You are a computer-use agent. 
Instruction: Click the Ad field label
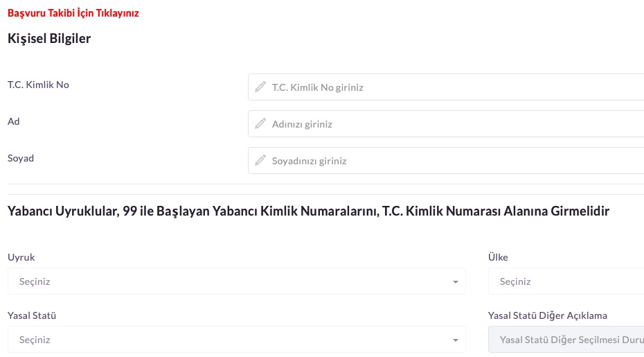14,121
